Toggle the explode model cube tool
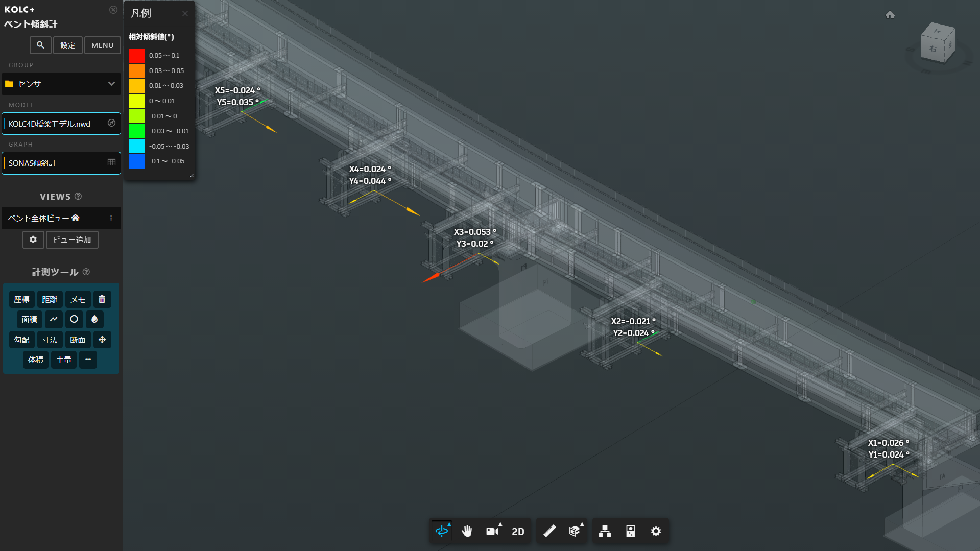The image size is (980, 551). [x=575, y=531]
